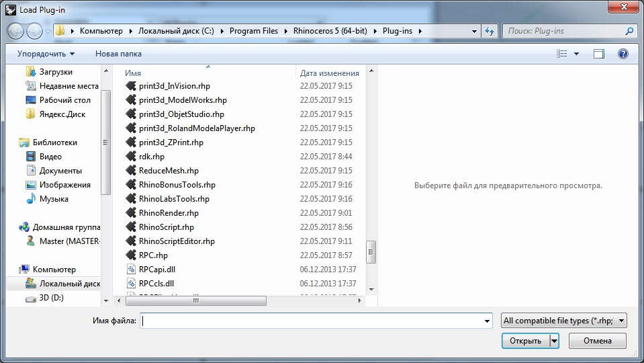644x363 pixels.
Task: Sort by the Дата изменения column header
Action: point(330,73)
